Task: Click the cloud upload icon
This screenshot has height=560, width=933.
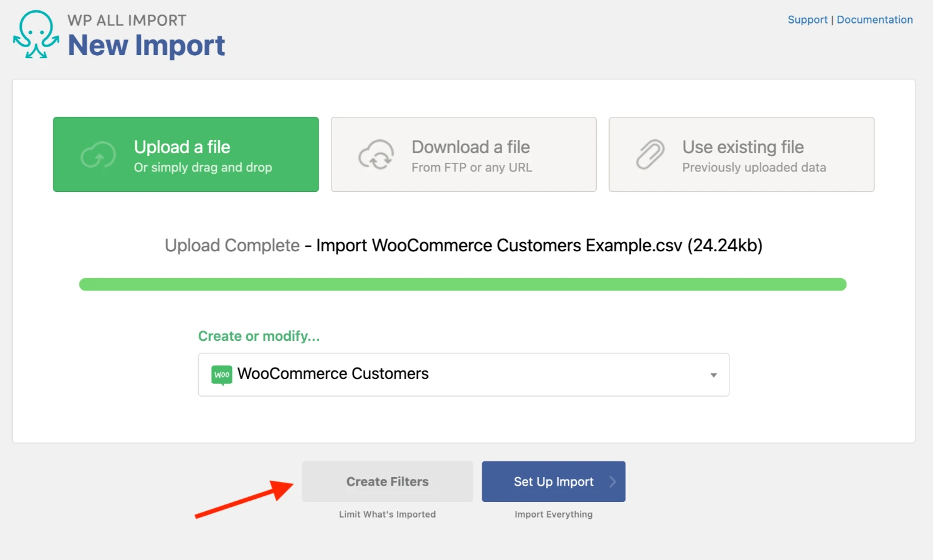Action: pos(98,155)
